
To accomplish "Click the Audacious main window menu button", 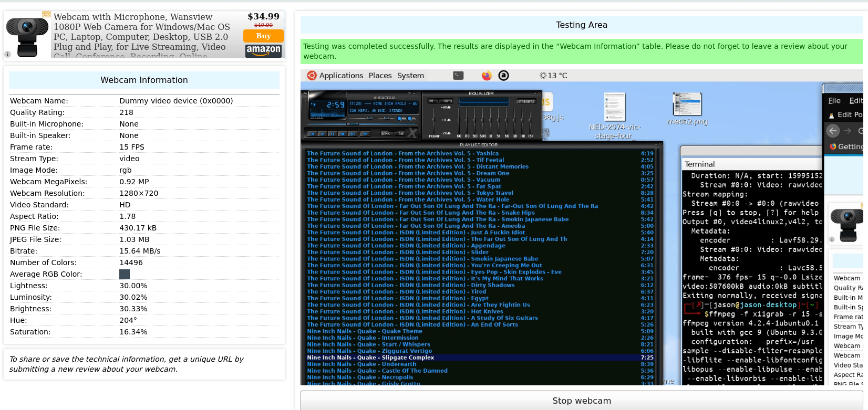I will 306,94.
